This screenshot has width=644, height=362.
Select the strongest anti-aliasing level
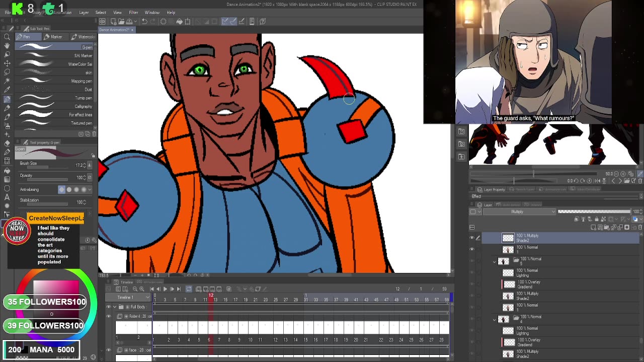click(84, 190)
